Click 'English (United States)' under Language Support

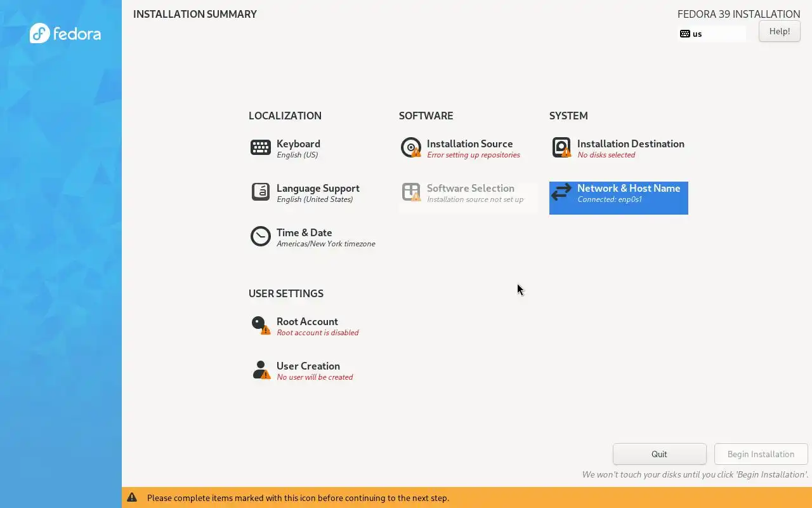point(315,199)
